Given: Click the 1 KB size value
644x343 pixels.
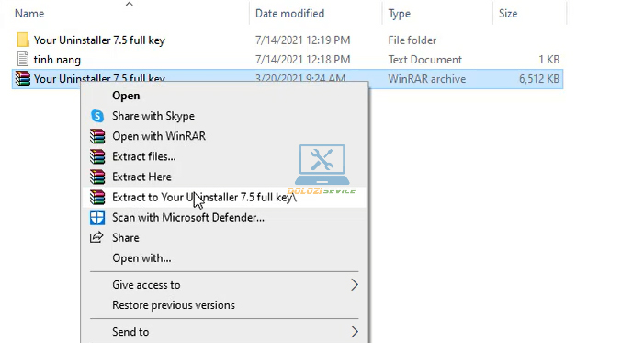Looking at the screenshot, I should [x=548, y=60].
